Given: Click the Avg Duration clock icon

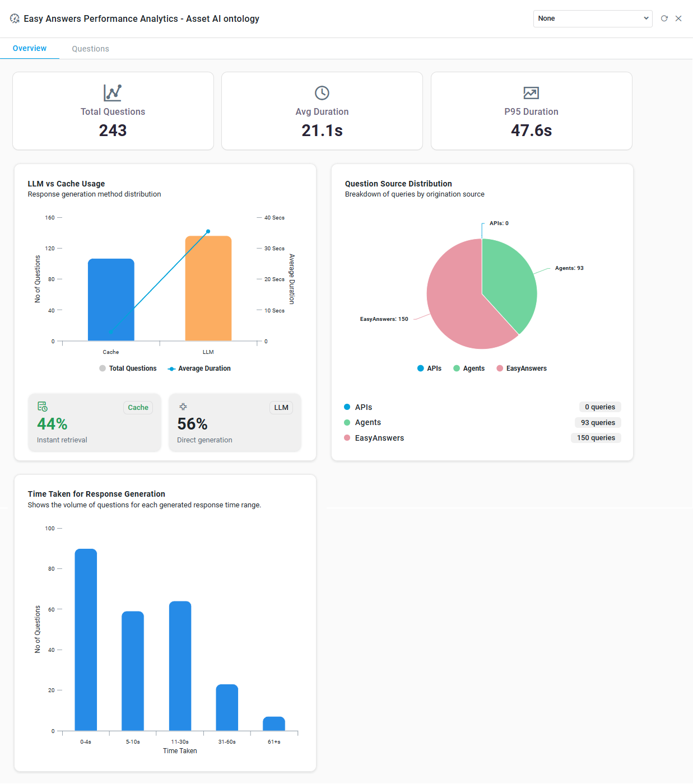Looking at the screenshot, I should [x=322, y=93].
